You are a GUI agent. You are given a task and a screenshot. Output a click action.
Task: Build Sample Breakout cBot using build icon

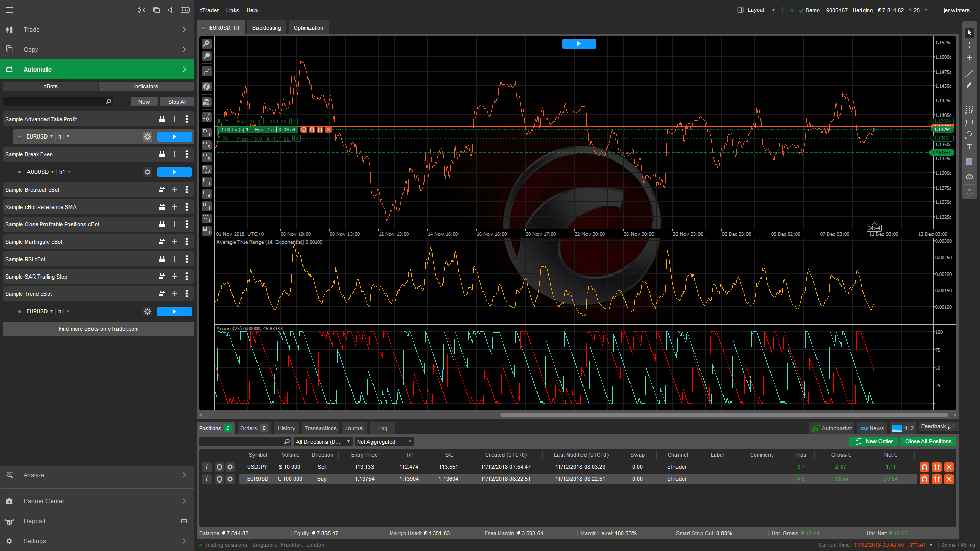click(x=162, y=190)
